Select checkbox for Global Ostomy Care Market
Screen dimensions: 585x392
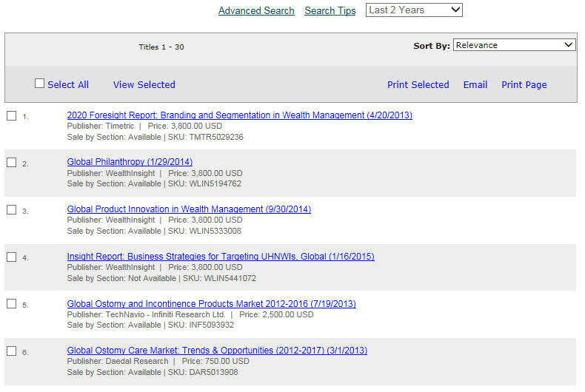[11, 351]
